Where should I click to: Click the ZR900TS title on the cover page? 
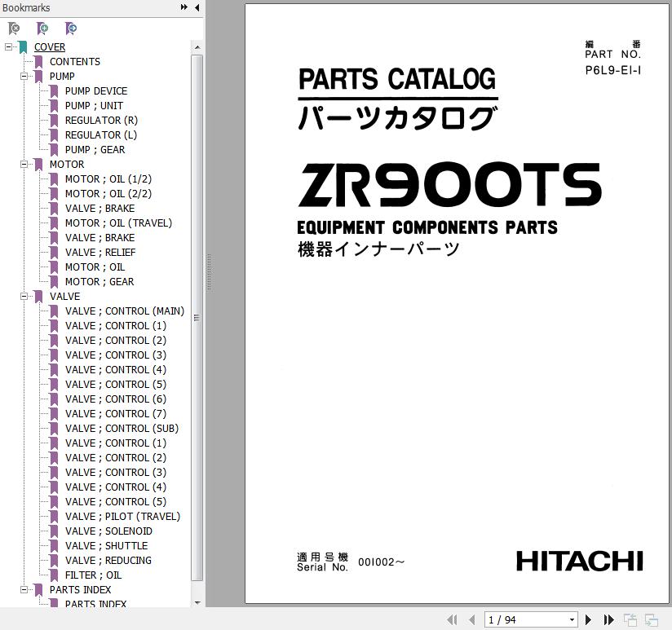(x=449, y=184)
